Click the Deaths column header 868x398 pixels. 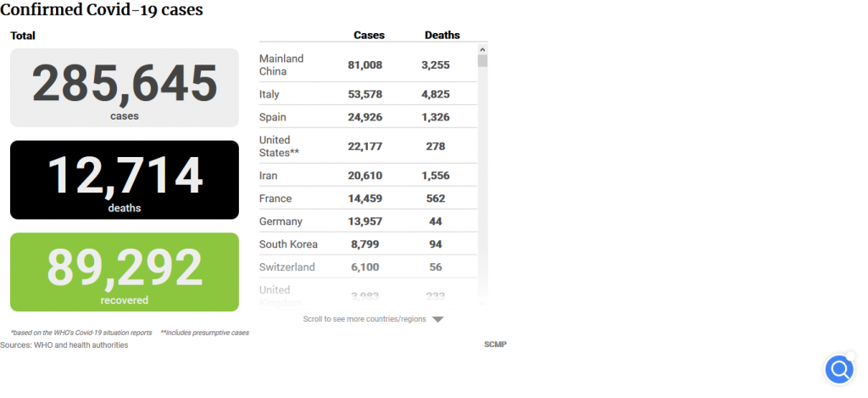(x=442, y=36)
